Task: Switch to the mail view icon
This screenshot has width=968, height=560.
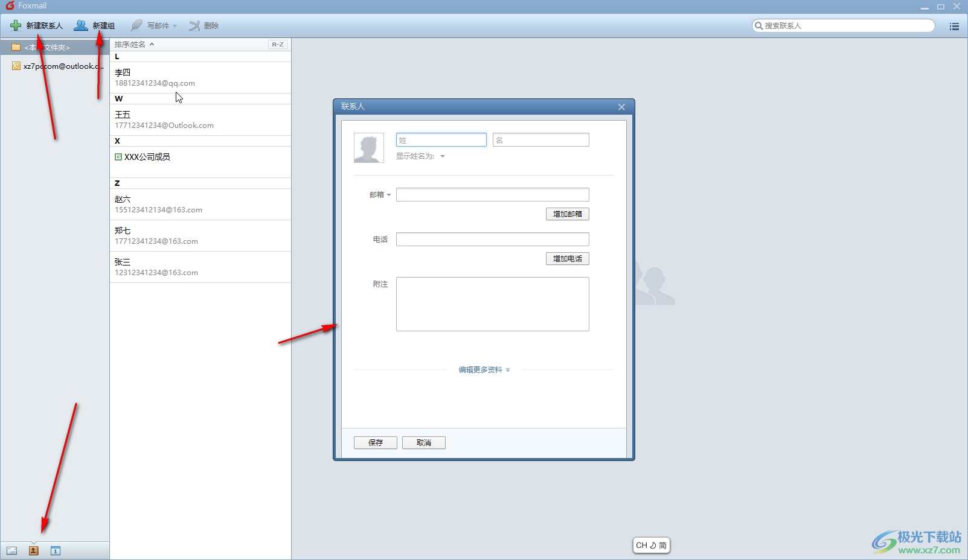Action: [x=11, y=550]
